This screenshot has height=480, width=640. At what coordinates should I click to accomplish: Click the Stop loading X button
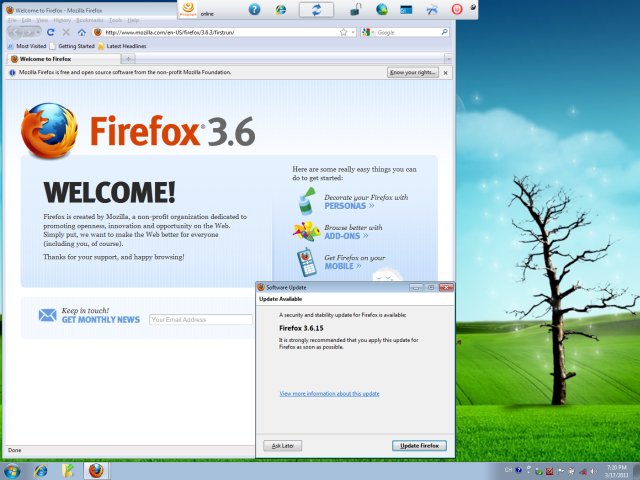[x=66, y=32]
